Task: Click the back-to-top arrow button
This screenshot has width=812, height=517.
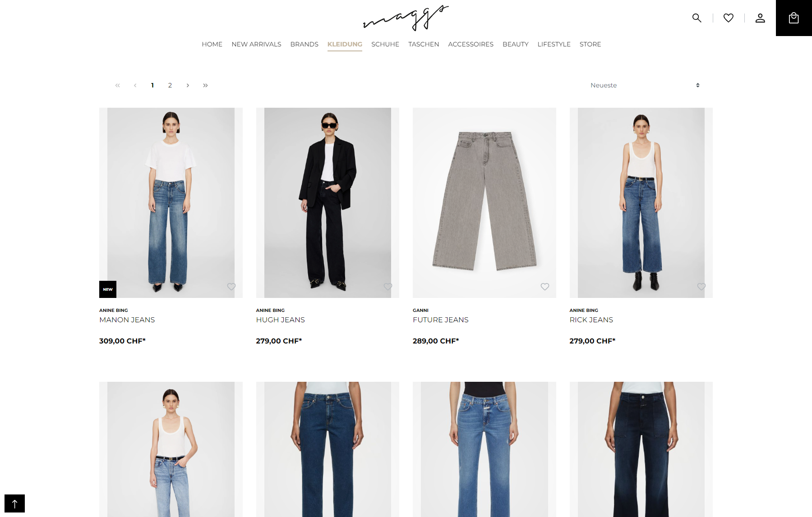Action: tap(14, 503)
